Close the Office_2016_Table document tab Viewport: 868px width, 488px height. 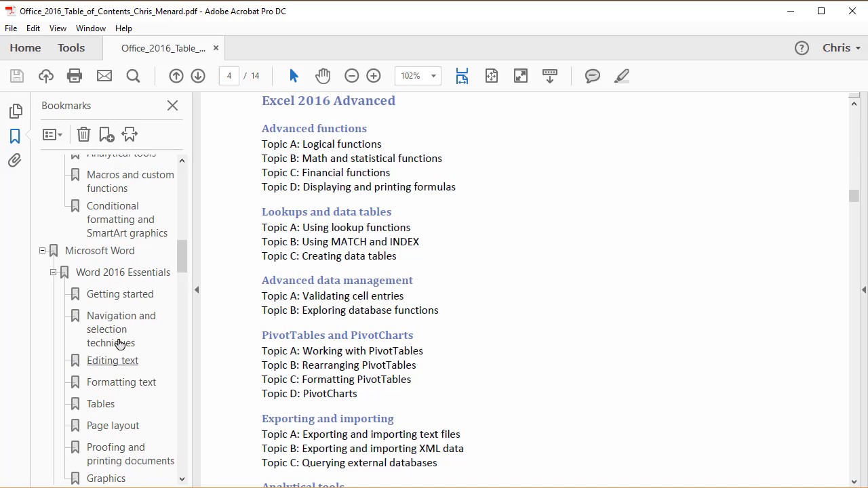(x=216, y=48)
